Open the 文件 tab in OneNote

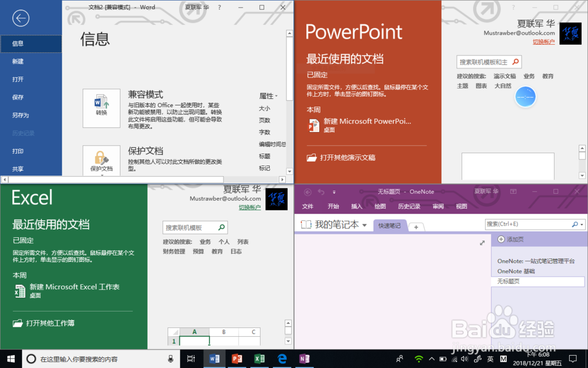tap(308, 207)
